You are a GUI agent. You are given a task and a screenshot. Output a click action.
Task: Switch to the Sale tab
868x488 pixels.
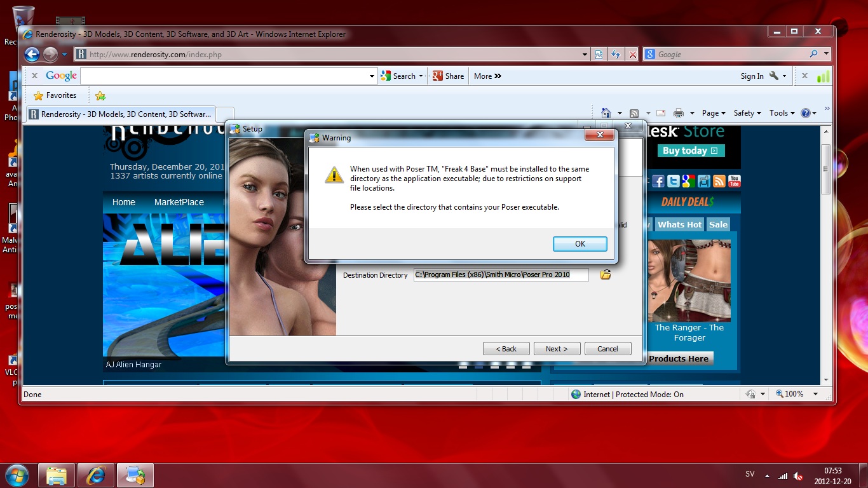coord(718,224)
